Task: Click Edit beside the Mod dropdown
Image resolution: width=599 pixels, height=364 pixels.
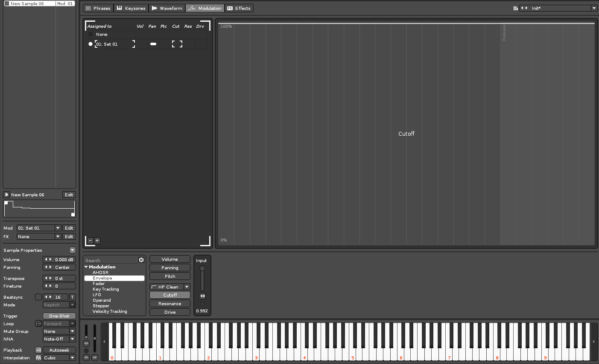Action: click(69, 228)
